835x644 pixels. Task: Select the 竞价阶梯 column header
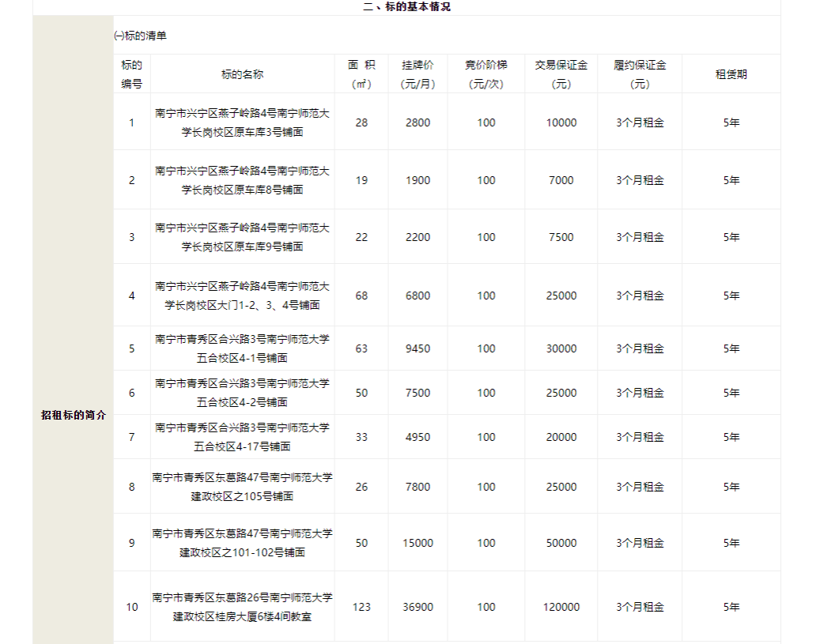coord(486,74)
